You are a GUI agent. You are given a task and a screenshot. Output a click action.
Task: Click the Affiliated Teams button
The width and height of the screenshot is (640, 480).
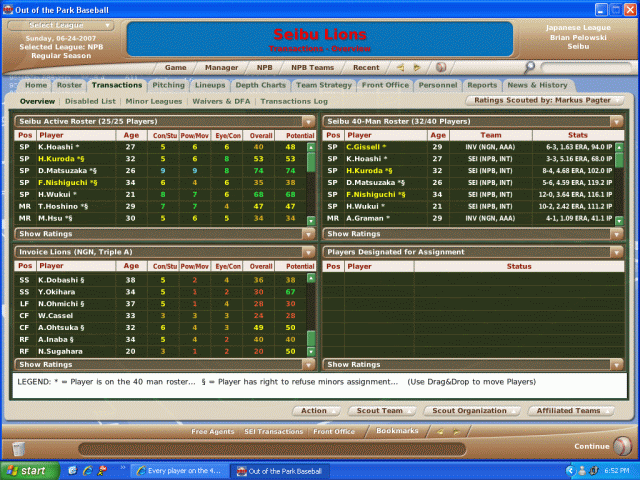[571, 411]
